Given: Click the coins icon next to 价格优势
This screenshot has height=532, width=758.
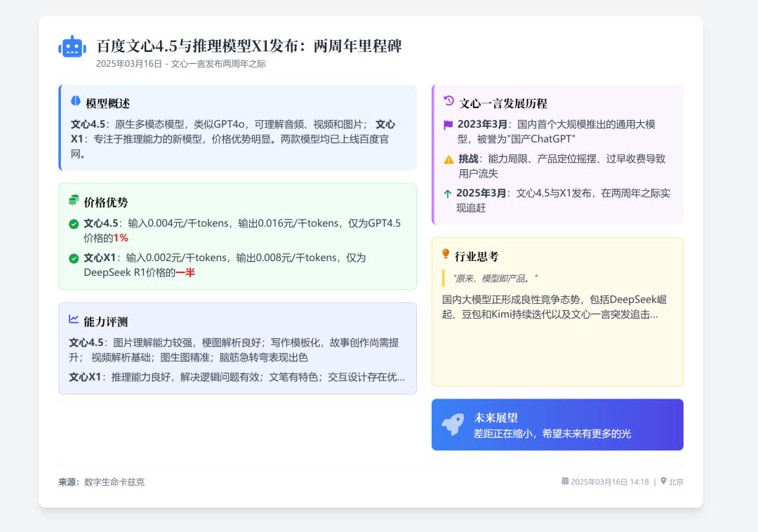Looking at the screenshot, I should coord(74,200).
